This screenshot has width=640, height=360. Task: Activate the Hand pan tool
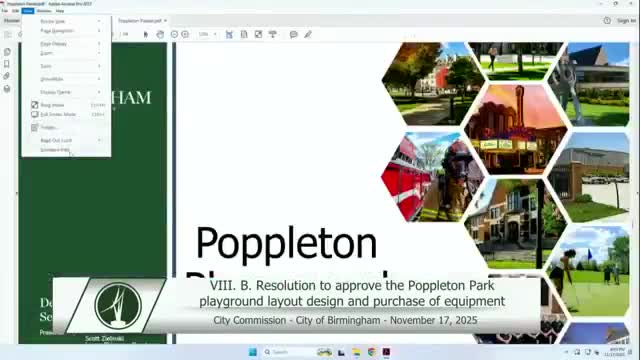coord(160,35)
